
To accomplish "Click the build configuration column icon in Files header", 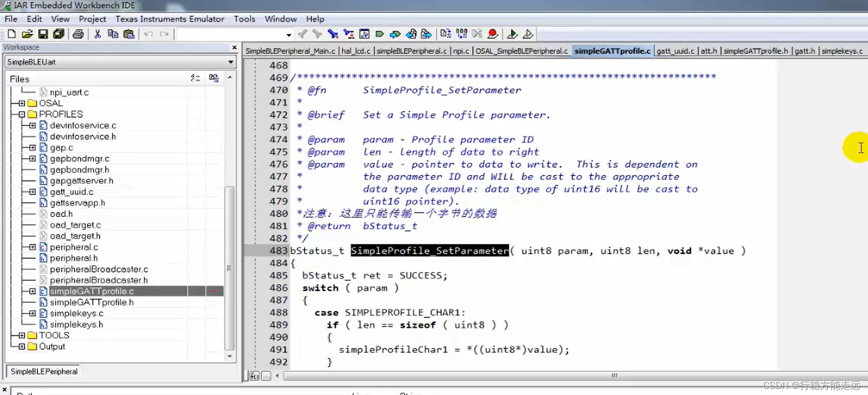I will (195, 78).
